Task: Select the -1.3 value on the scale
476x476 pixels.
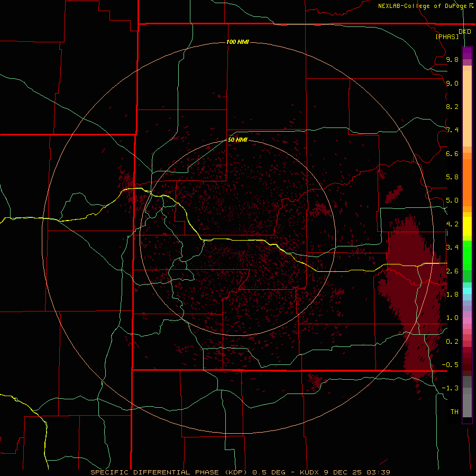Action: 450,388
